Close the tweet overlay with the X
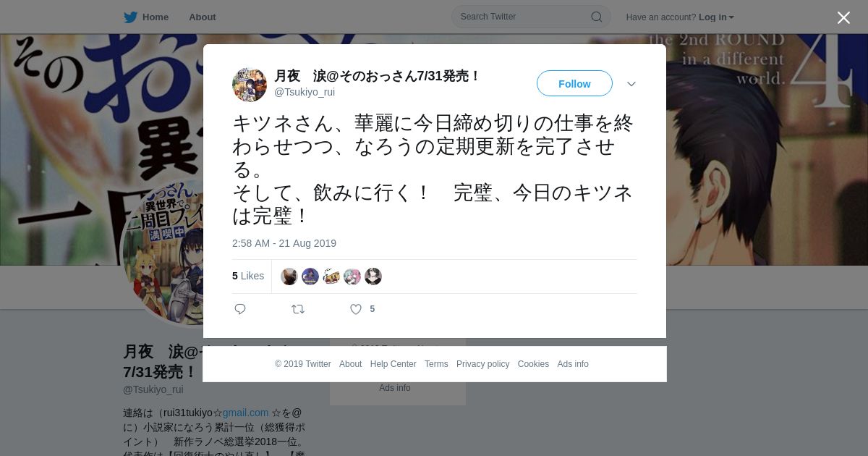Screen dimensions: 868x456 click(x=843, y=18)
